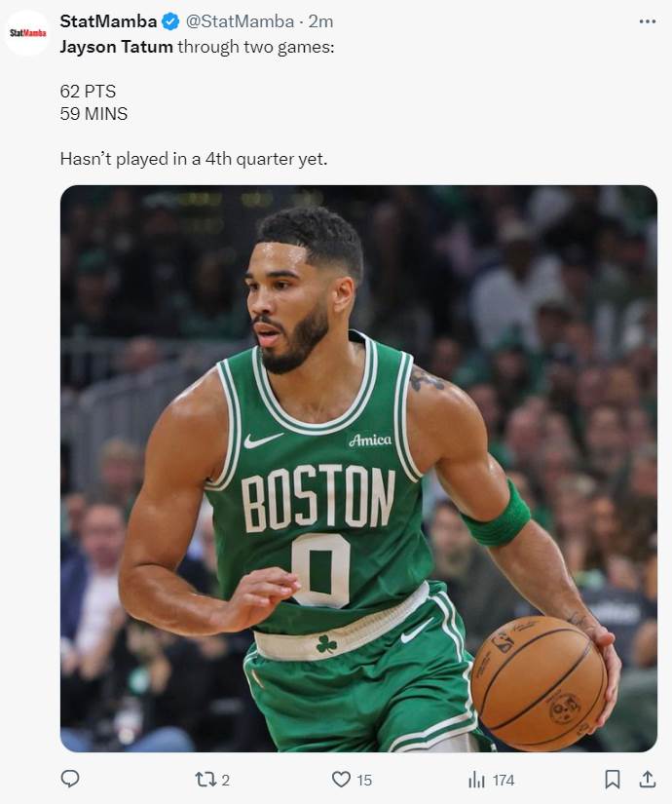The width and height of the screenshot is (672, 804).
Task: Open the reply comment icon
Action: pos(70,779)
